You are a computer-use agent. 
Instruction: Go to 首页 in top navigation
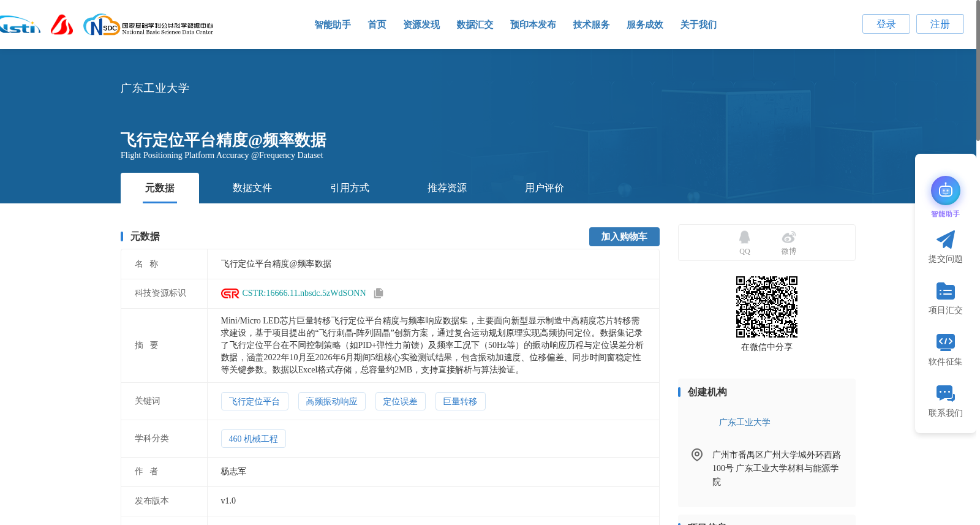(x=377, y=25)
